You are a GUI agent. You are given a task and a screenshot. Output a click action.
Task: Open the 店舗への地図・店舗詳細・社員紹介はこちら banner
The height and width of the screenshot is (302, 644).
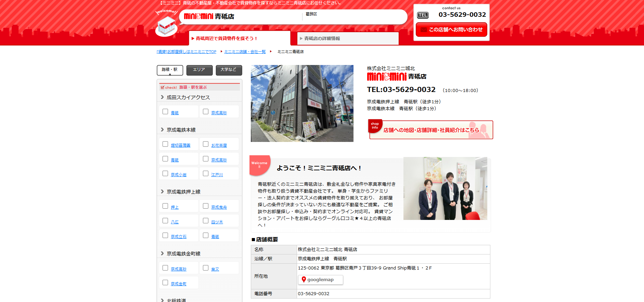431,130
